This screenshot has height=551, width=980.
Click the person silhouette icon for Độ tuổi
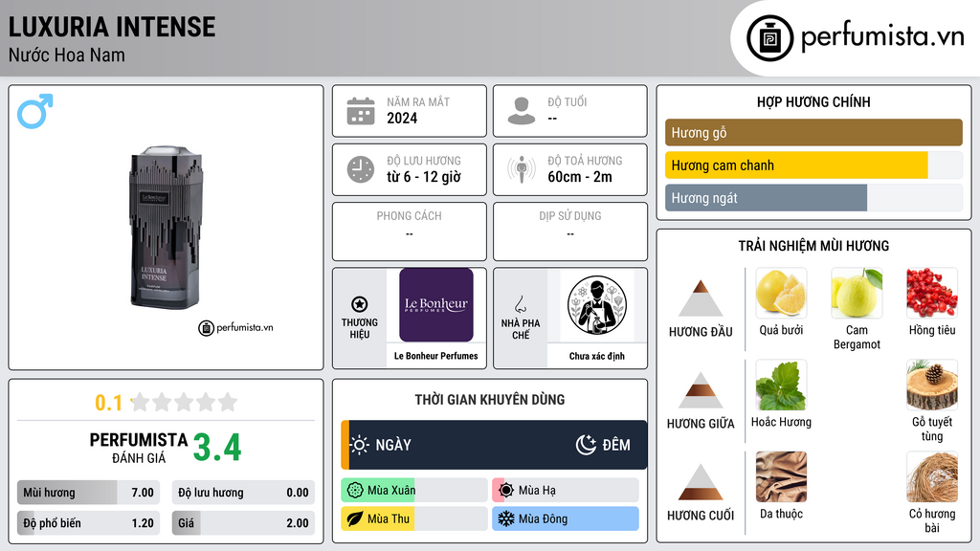point(522,111)
